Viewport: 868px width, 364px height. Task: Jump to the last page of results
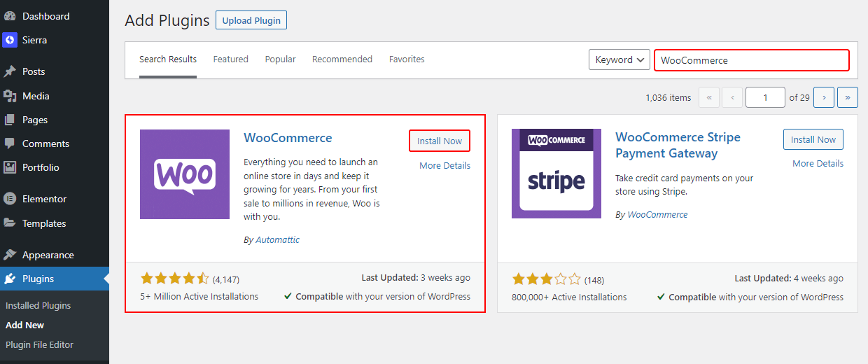[x=848, y=97]
